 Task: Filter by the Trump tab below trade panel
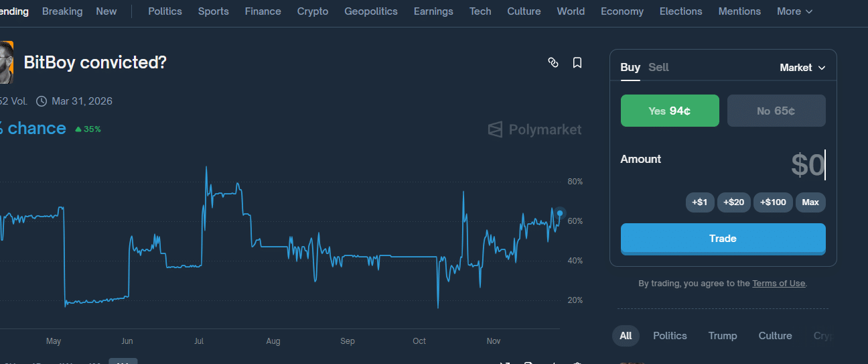722,336
